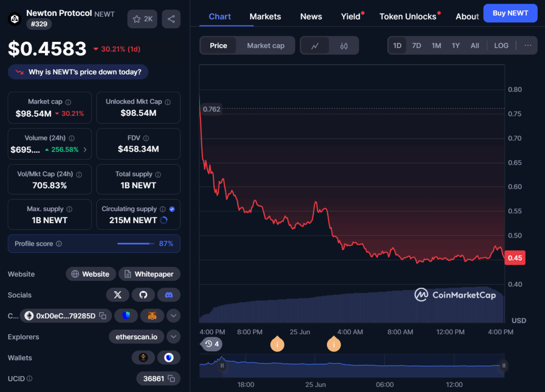The height and width of the screenshot is (392, 545).
Task: Open the chart more options menu
Action: 528,45
